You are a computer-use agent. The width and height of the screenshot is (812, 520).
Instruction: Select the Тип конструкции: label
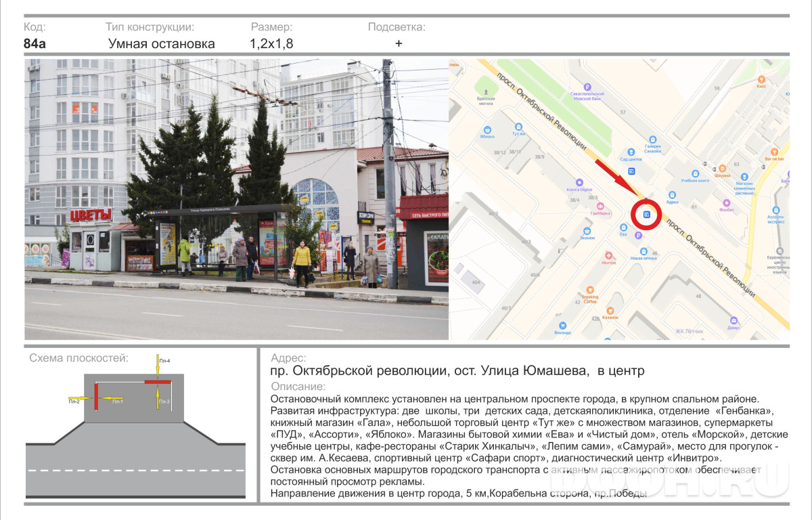point(150,27)
